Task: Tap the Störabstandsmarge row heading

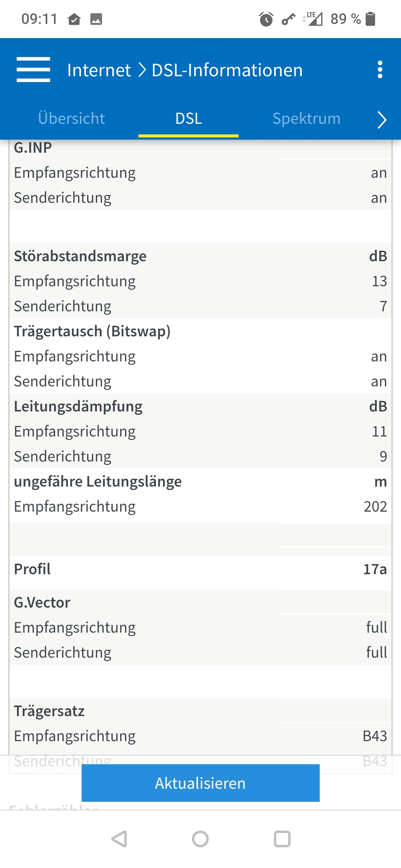Action: coord(80,256)
